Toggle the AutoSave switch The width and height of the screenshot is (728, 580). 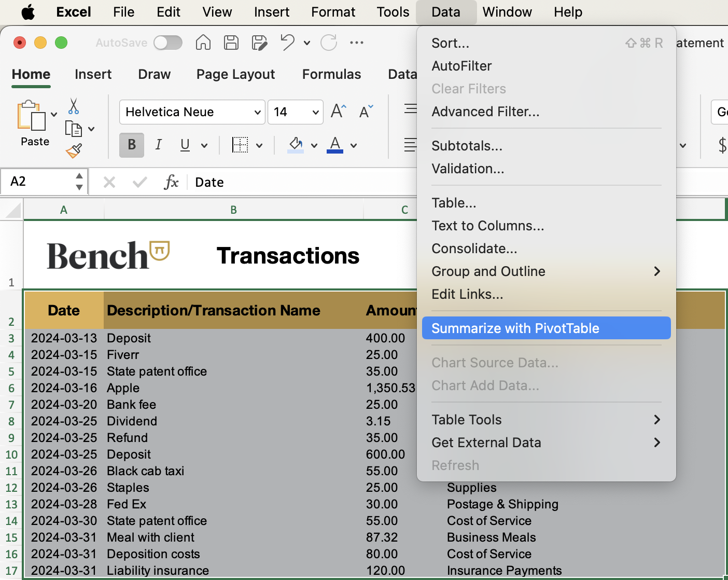point(168,43)
